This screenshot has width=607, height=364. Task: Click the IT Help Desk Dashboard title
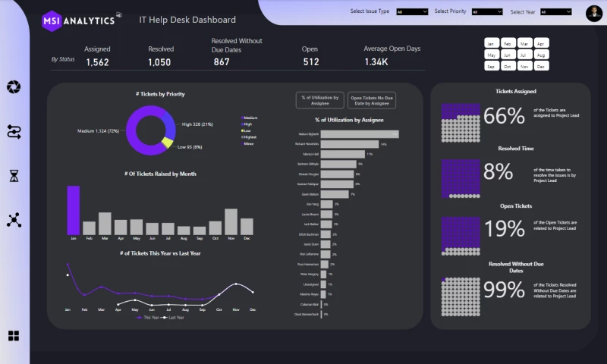tap(187, 20)
